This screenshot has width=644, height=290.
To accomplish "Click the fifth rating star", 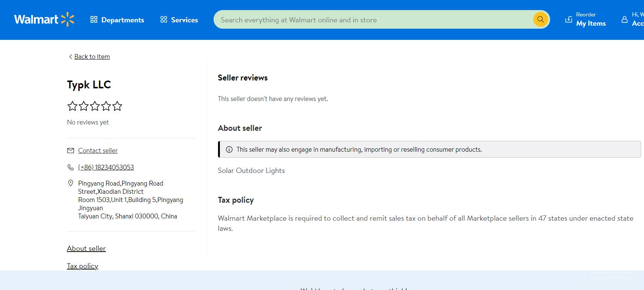I will pyautogui.click(x=117, y=106).
